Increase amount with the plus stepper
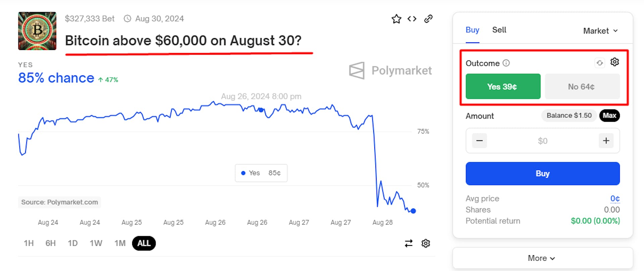This screenshot has width=644, height=271. (606, 141)
